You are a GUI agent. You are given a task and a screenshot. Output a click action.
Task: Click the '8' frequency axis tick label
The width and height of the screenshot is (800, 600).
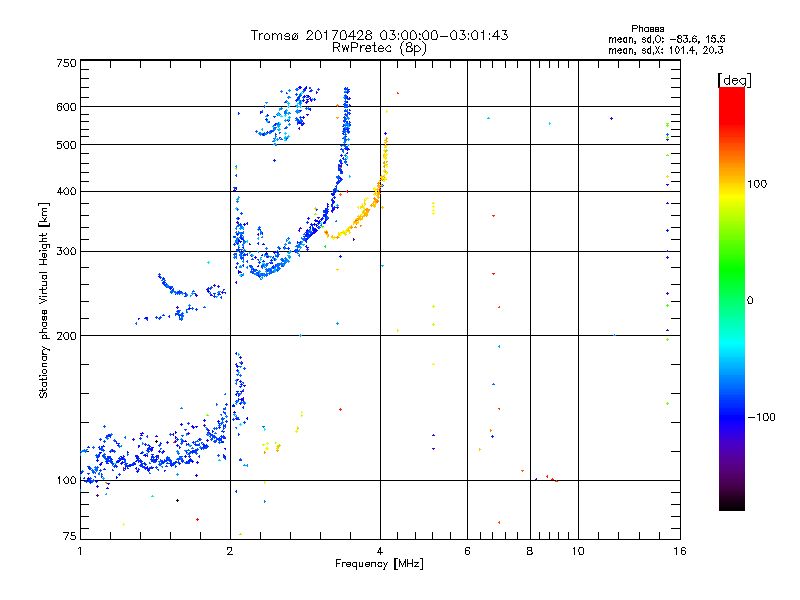(x=530, y=551)
